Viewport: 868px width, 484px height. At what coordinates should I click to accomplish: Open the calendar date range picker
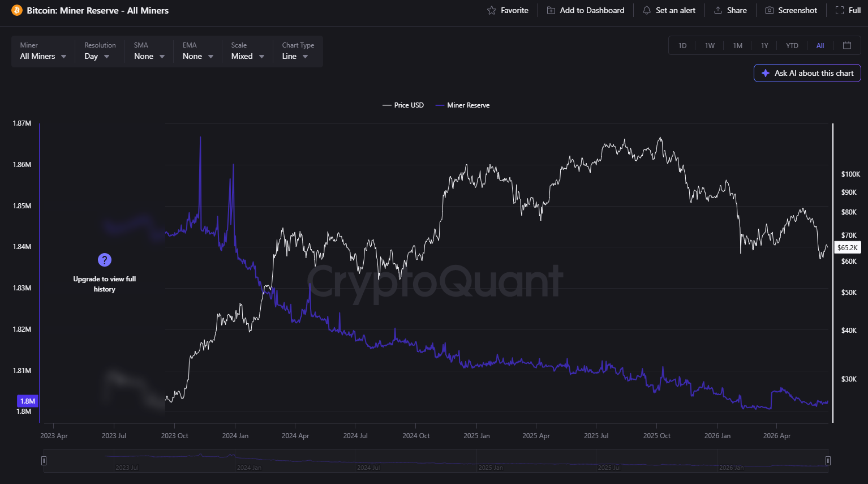[x=847, y=45]
